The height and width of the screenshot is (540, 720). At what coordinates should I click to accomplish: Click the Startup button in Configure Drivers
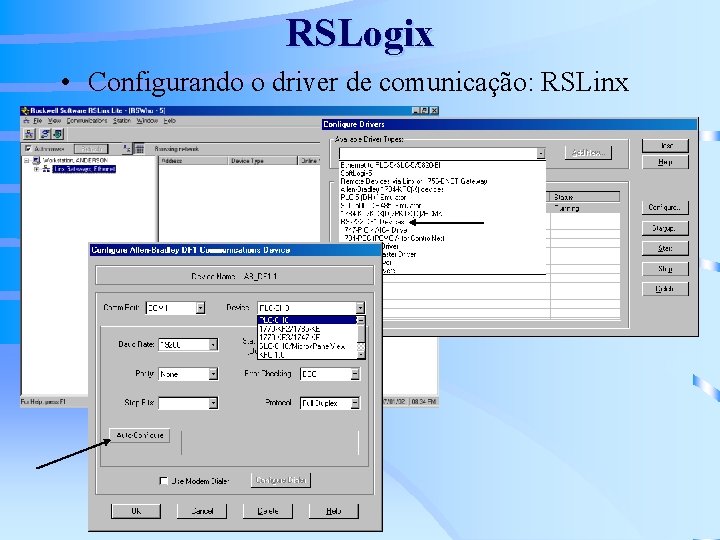(665, 228)
